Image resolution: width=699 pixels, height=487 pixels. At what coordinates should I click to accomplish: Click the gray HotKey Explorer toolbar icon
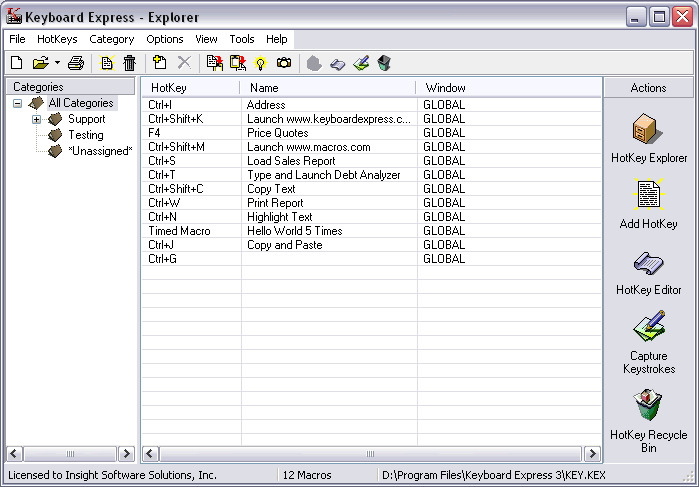pos(314,63)
